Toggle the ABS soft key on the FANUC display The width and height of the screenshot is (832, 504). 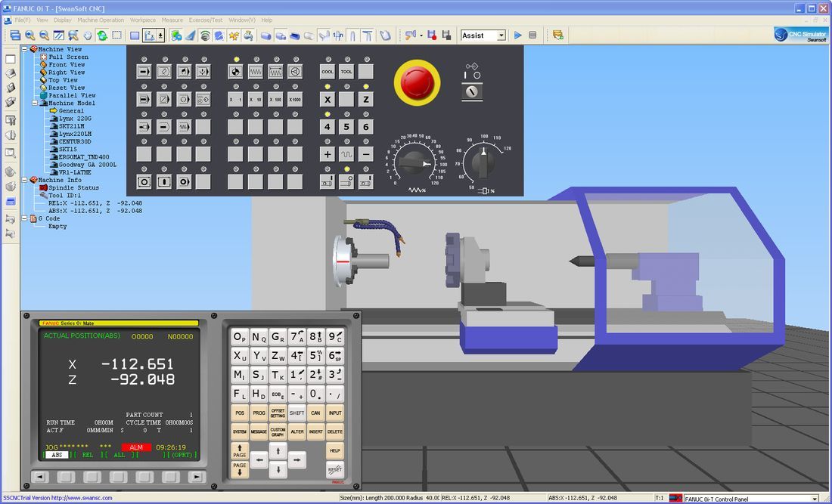click(58, 455)
